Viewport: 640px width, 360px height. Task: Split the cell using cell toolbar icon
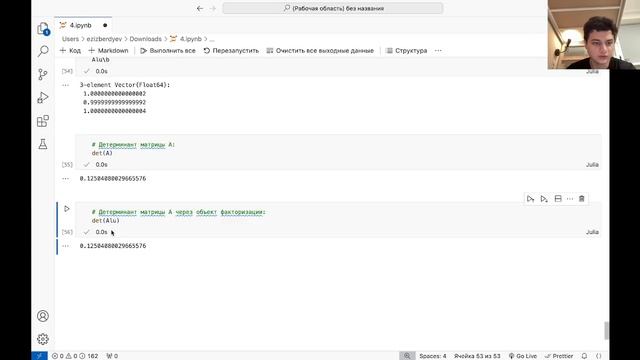tap(558, 199)
